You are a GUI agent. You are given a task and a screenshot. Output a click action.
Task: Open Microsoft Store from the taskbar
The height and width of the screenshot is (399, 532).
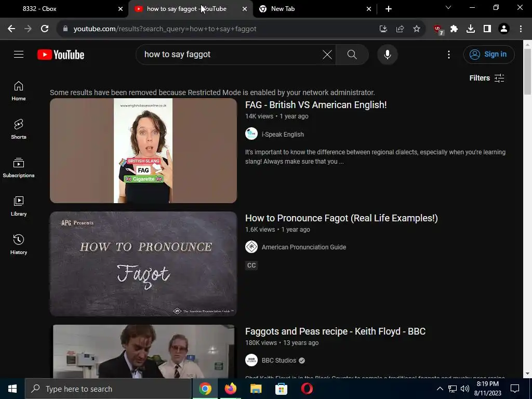tap(281, 389)
